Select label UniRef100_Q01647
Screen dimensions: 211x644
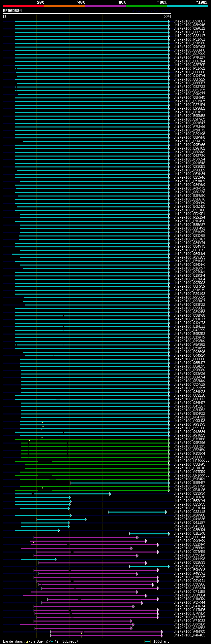(x=189, y=123)
